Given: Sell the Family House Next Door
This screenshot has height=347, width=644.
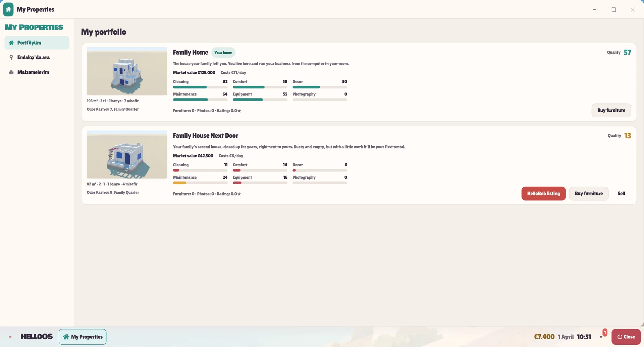Looking at the screenshot, I should click(621, 193).
